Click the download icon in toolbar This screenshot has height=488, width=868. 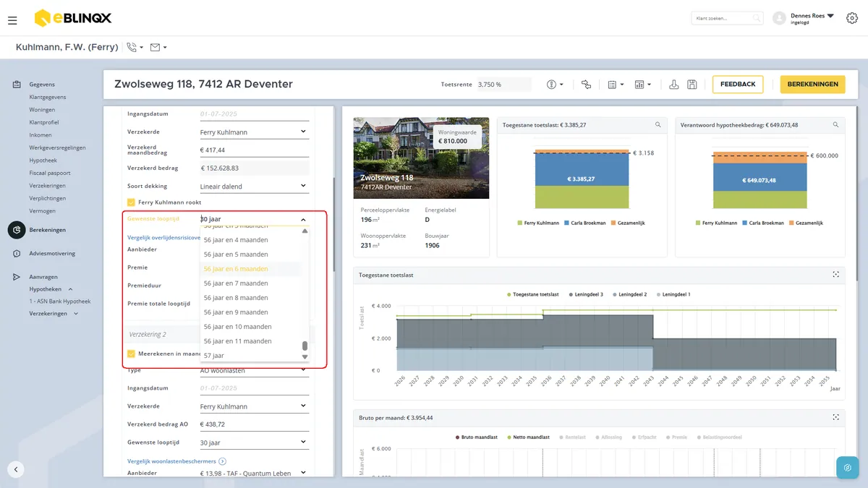673,85
